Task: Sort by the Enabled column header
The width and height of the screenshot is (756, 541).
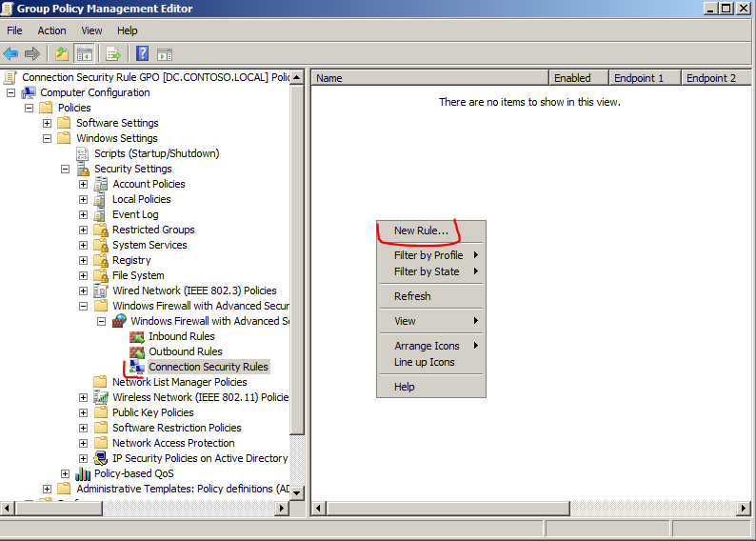Action: [579, 78]
